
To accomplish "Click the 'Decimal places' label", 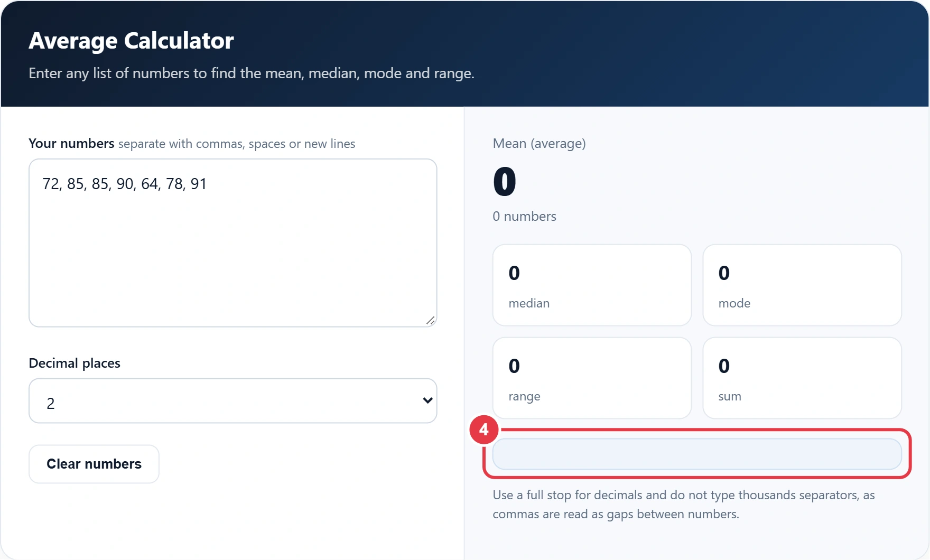I will (75, 363).
